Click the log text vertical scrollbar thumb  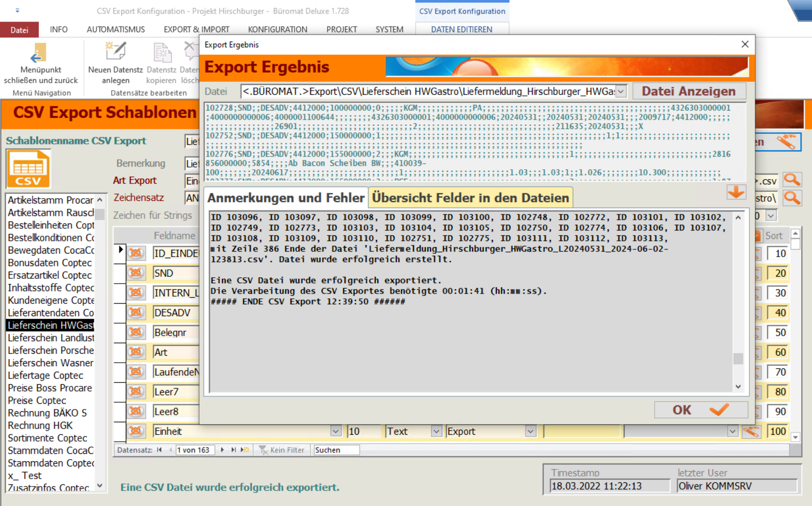pos(738,358)
